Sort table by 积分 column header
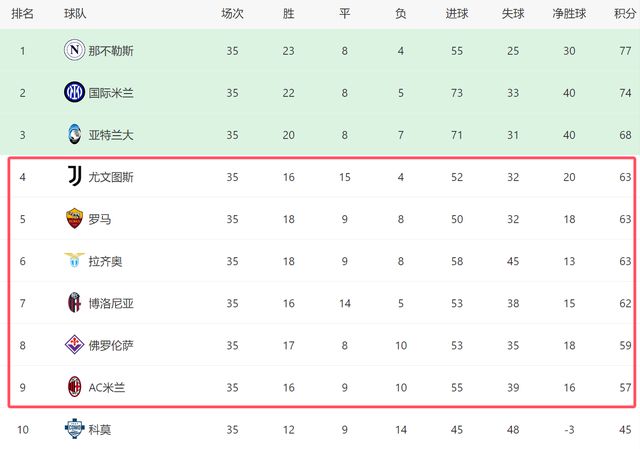640x449 pixels. pyautogui.click(x=624, y=14)
